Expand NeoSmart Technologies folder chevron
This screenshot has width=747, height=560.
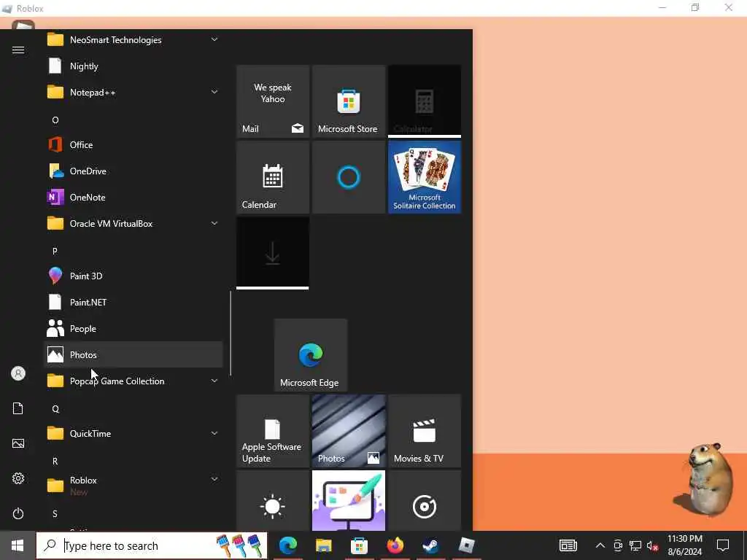(x=214, y=39)
